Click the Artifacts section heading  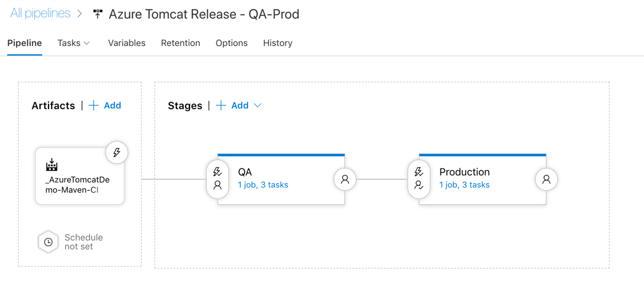[54, 106]
